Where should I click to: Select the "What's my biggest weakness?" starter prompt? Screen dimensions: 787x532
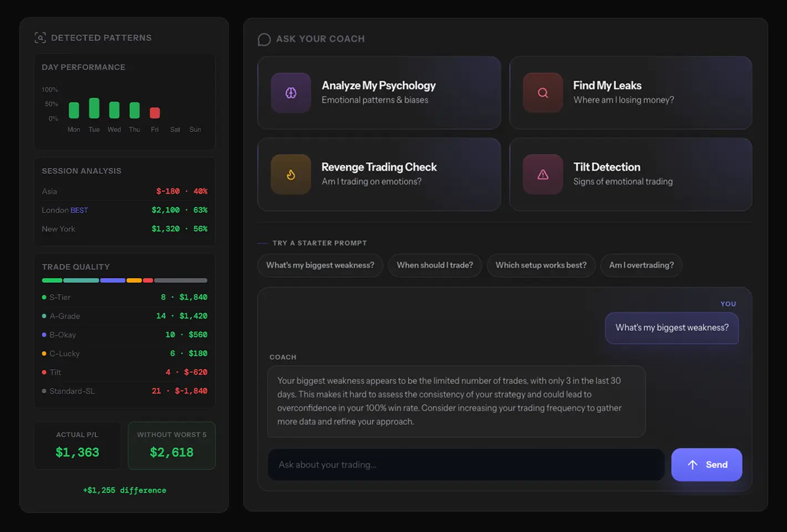[320, 265]
